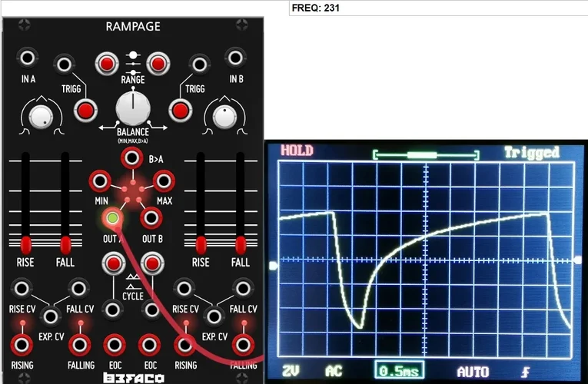Click the MIN output jack

click(x=100, y=181)
